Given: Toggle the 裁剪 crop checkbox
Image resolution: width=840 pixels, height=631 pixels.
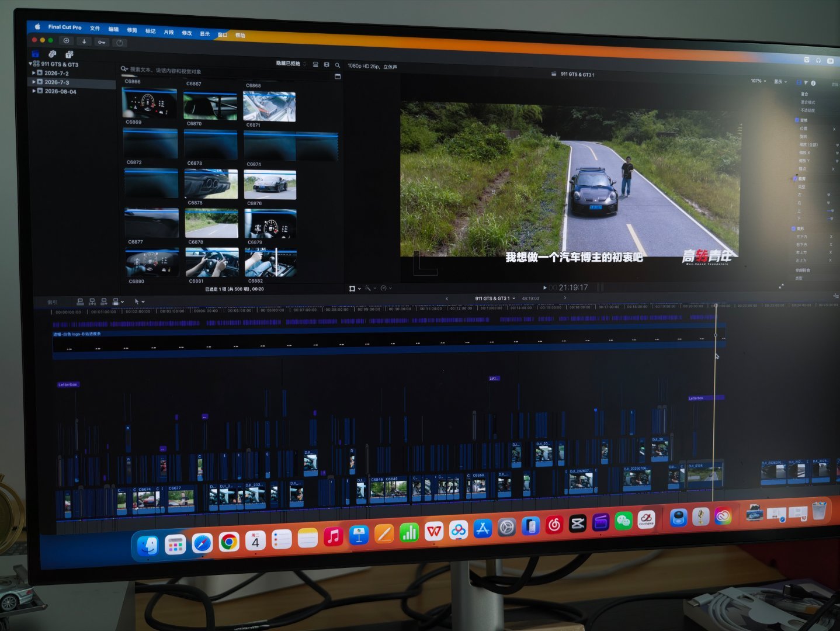Looking at the screenshot, I should click(795, 178).
